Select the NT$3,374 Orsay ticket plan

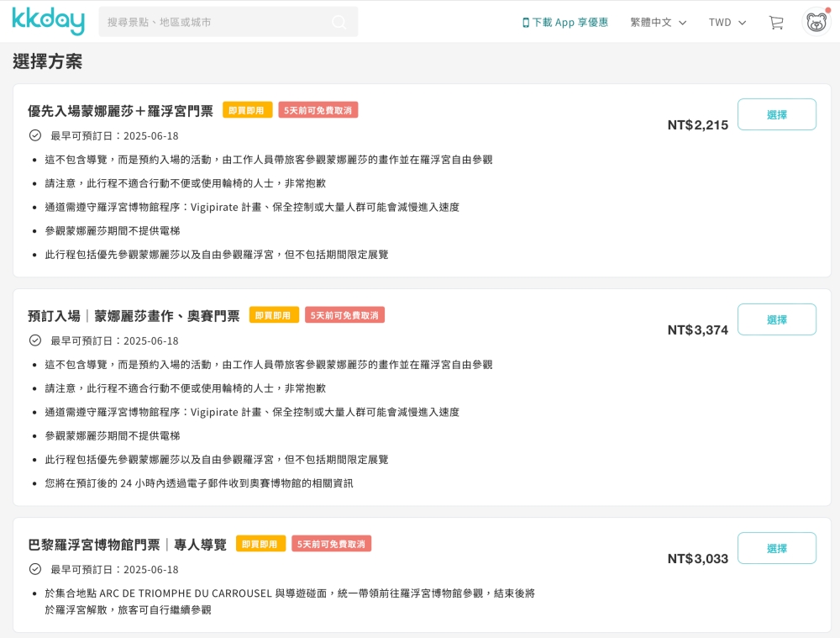click(776, 319)
